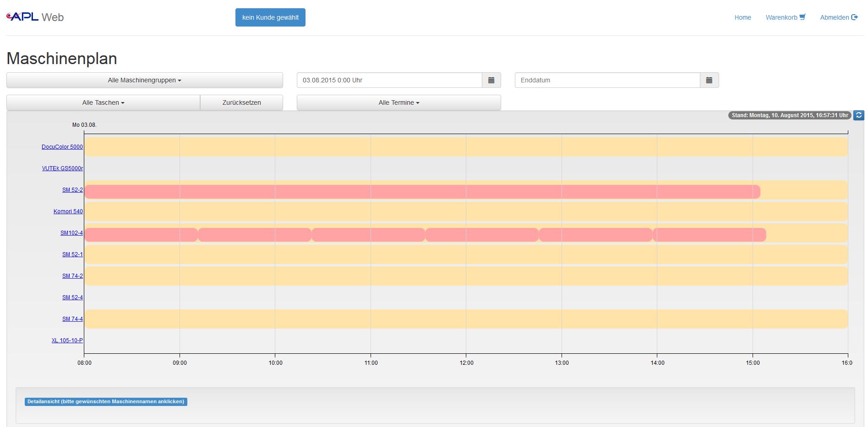
Task: Go to the Home page
Action: click(742, 17)
